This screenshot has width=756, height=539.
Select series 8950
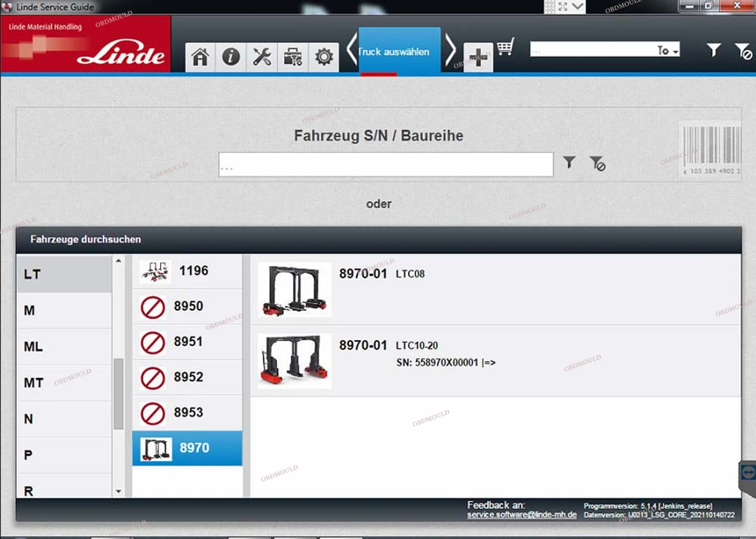point(187,306)
